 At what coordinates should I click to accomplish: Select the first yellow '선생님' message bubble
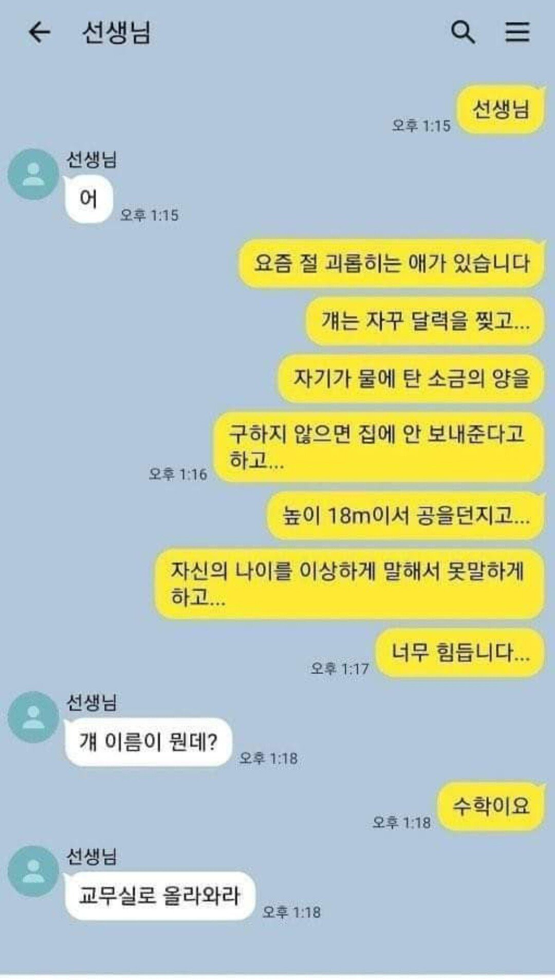click(x=501, y=110)
